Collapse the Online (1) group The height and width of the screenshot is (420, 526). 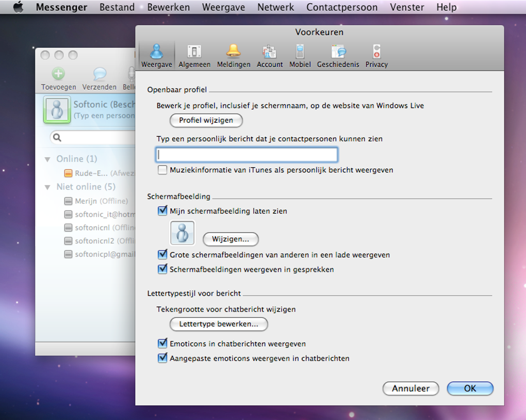(47, 159)
